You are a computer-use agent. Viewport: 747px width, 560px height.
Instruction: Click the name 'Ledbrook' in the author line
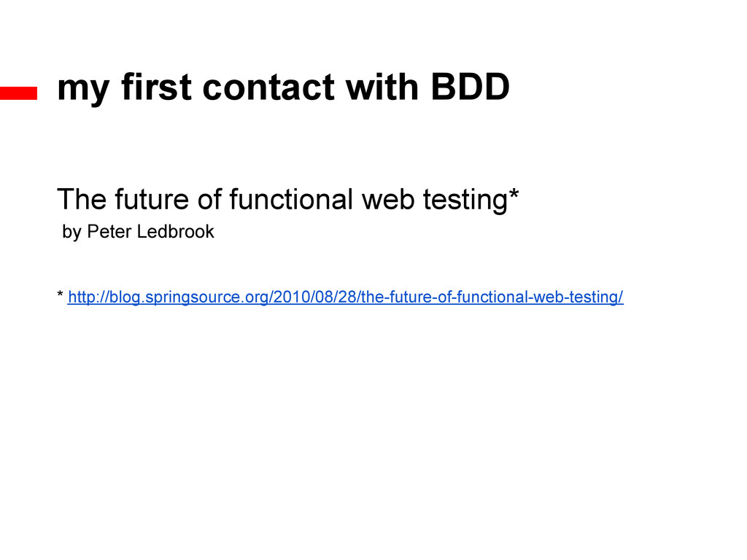(x=176, y=231)
